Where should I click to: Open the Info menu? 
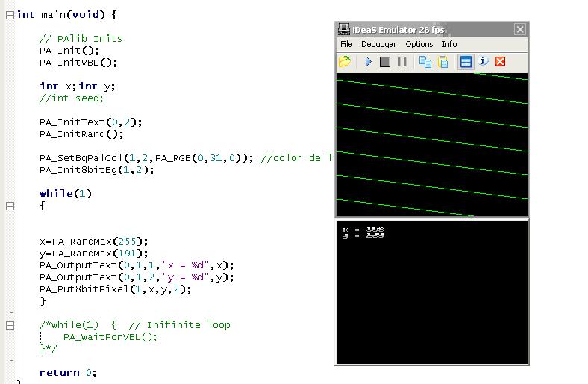tap(449, 45)
